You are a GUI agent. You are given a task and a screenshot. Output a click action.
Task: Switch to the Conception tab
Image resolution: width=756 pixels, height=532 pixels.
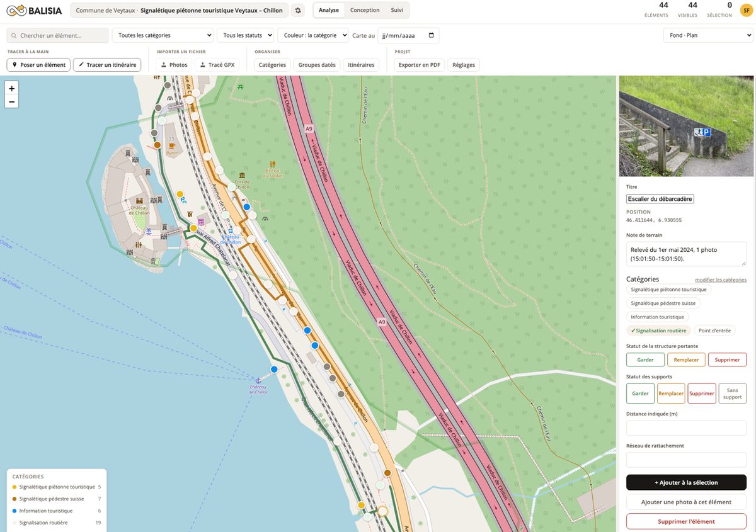(x=365, y=10)
